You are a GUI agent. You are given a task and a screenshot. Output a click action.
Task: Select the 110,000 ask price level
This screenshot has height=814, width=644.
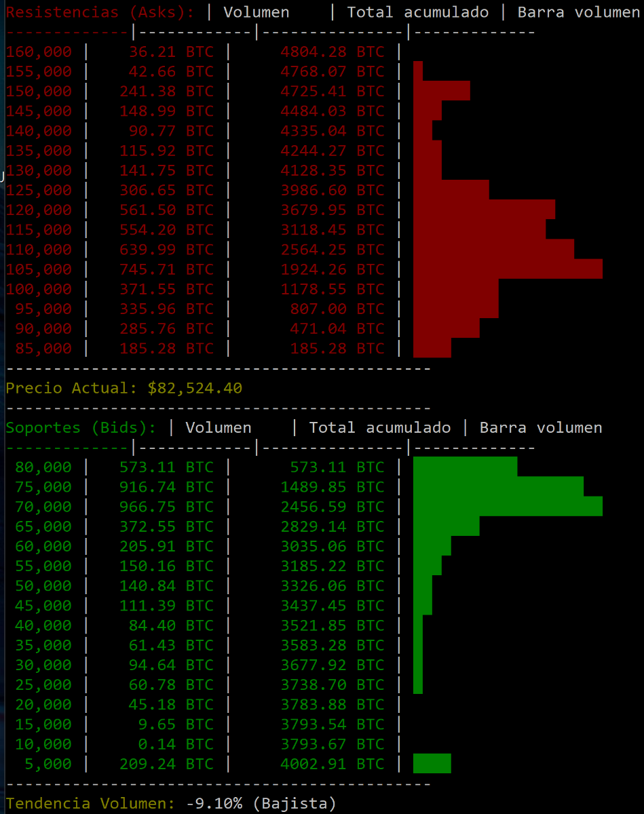click(39, 250)
